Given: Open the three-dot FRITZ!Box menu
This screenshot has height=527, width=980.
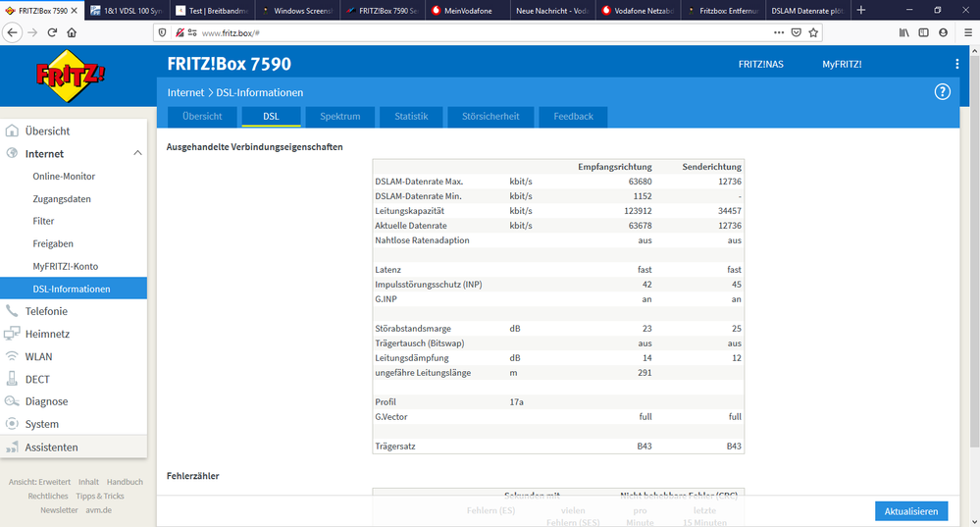Looking at the screenshot, I should [x=956, y=64].
